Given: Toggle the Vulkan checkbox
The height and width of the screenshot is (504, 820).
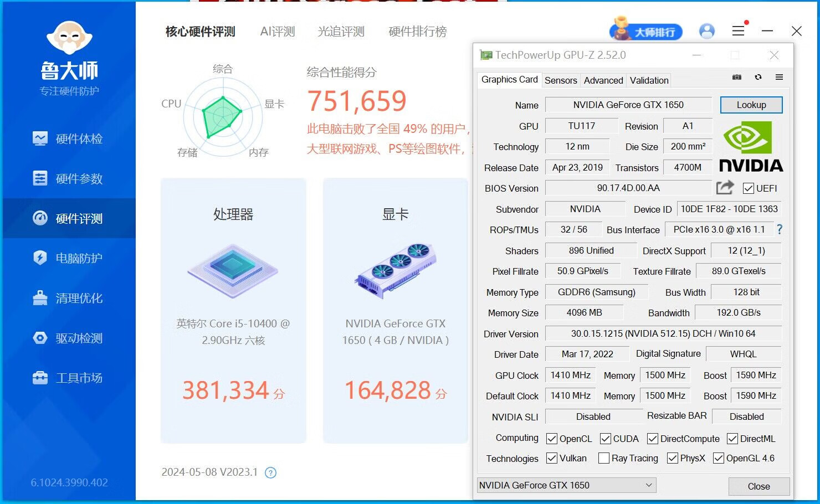Looking at the screenshot, I should [x=552, y=458].
